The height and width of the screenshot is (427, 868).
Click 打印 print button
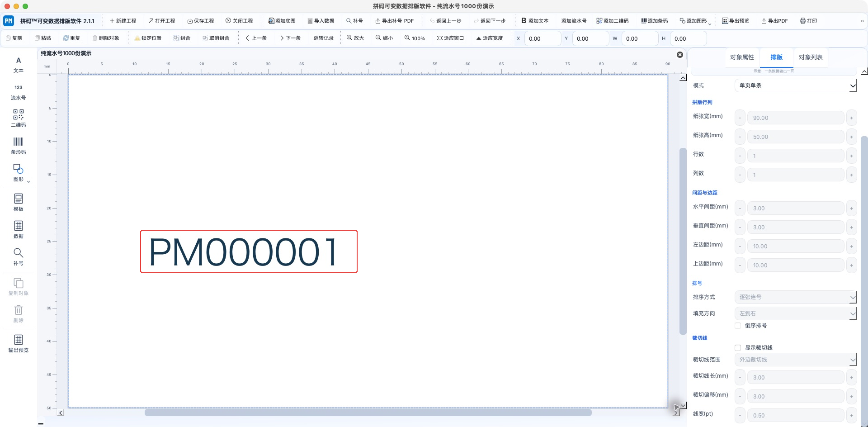click(809, 21)
